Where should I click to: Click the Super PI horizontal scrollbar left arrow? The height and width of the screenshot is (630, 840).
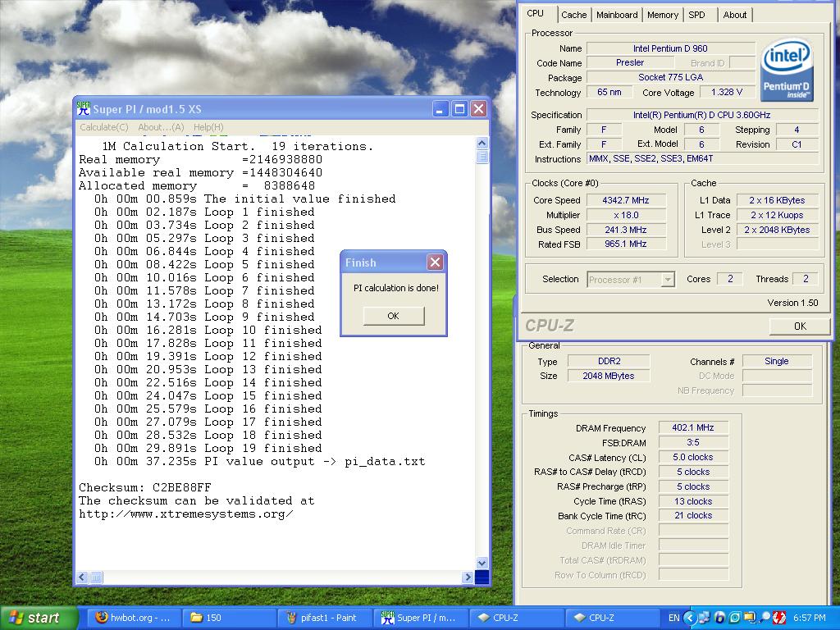tap(82, 577)
